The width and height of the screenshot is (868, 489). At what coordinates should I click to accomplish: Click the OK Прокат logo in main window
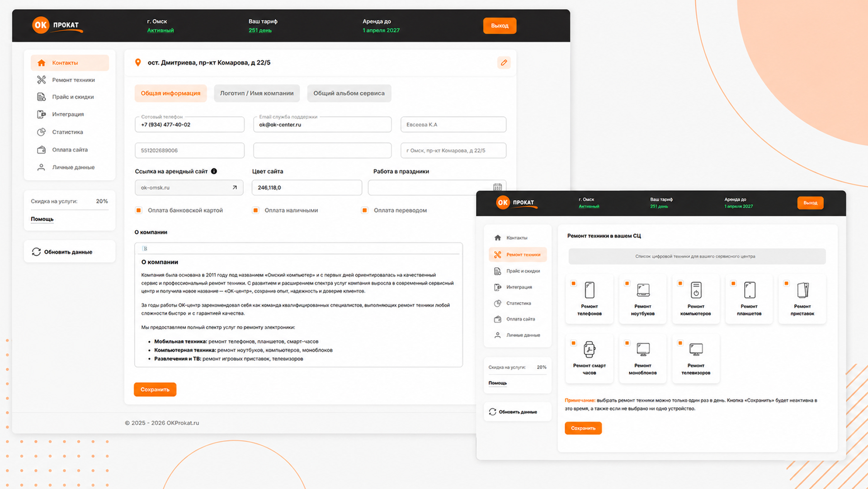(57, 25)
